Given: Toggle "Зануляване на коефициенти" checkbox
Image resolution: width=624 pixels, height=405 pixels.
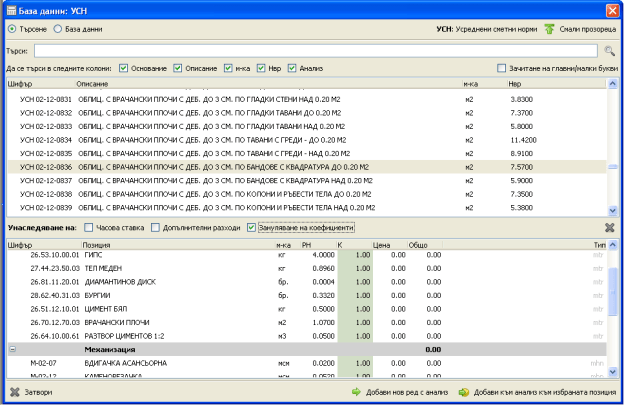Looking at the screenshot, I should (x=251, y=228).
